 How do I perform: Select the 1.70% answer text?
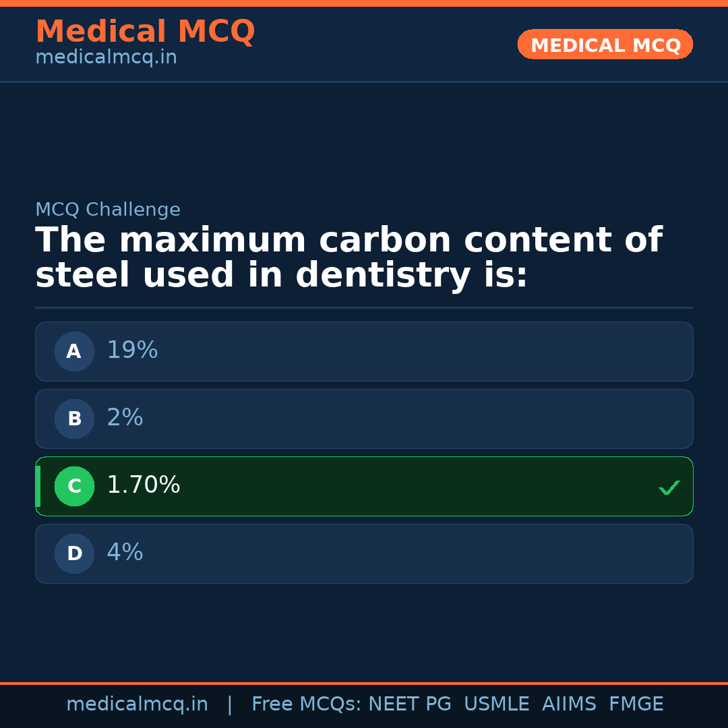coord(144,485)
